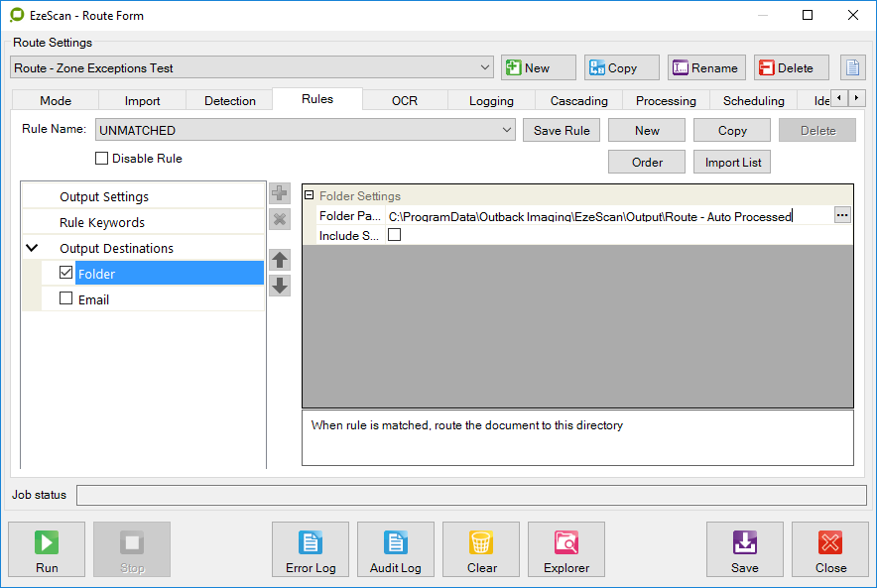Move the selected destination down with arrow
Screen dimensions: 877x588
280,286
